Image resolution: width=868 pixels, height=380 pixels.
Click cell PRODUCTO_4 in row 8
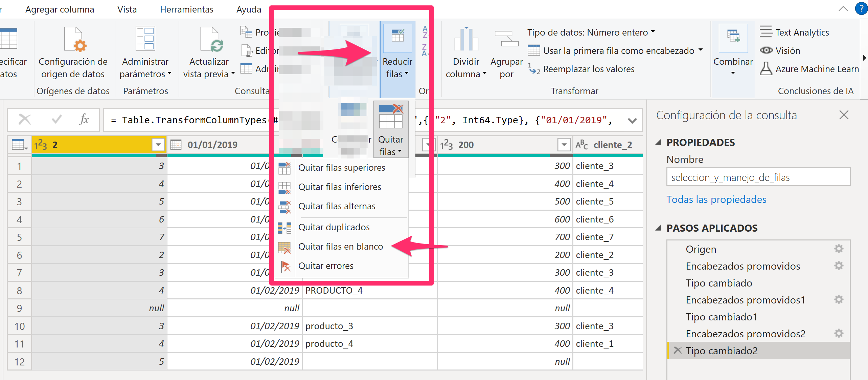coord(369,291)
